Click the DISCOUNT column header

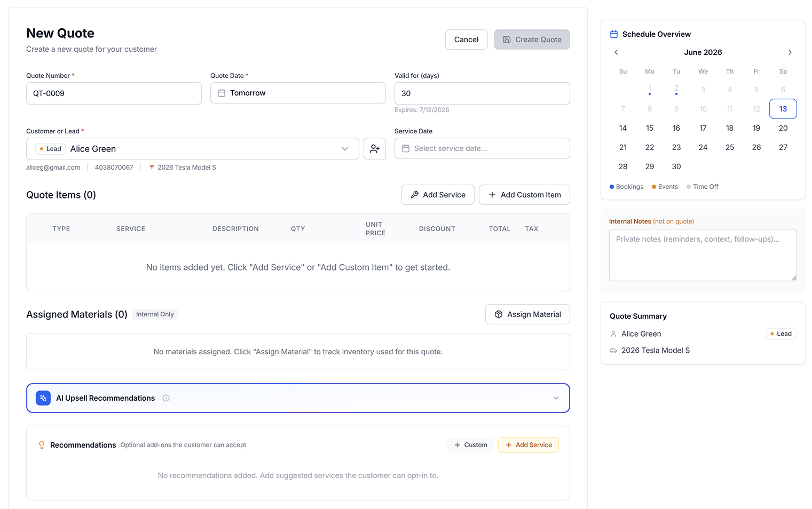click(437, 229)
